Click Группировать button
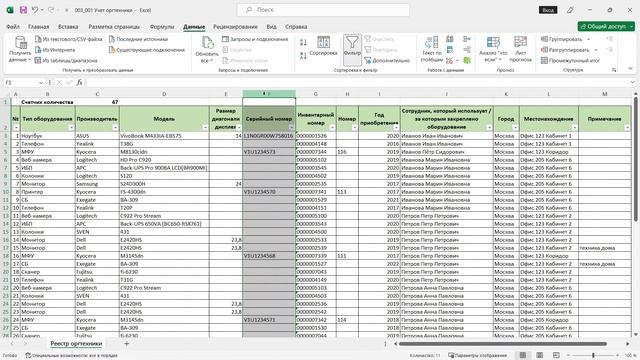 [561, 39]
